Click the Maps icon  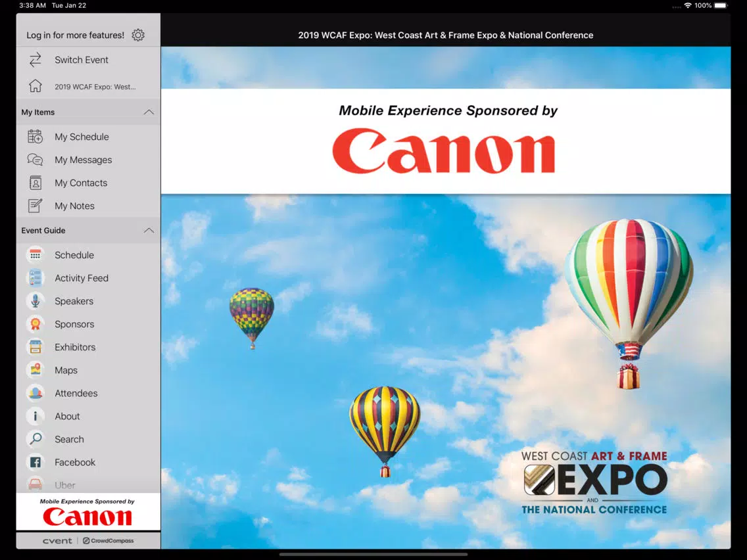[36, 370]
